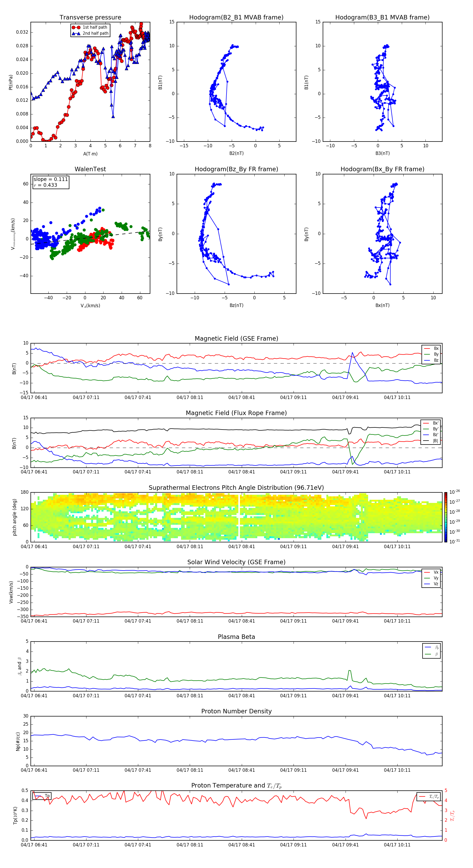Click "04/17 10:11" tick under GSE magnetic field
The width and height of the screenshot is (473, 868).
[397, 397]
